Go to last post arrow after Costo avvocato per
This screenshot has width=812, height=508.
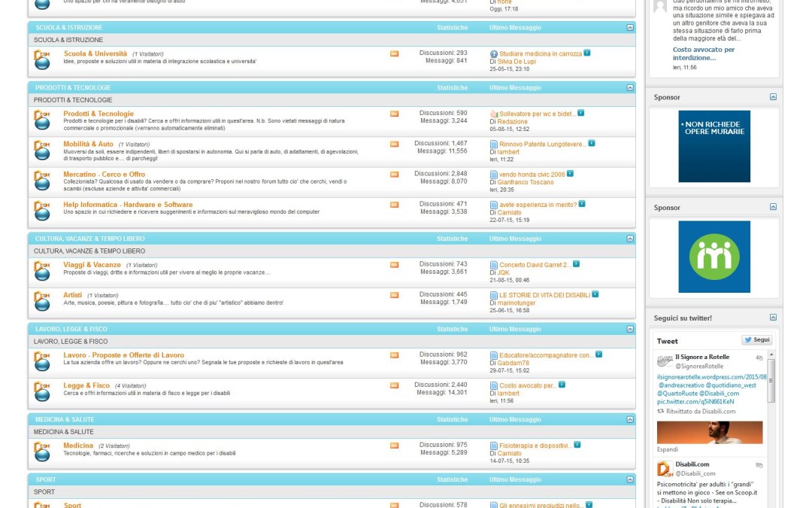(x=562, y=385)
